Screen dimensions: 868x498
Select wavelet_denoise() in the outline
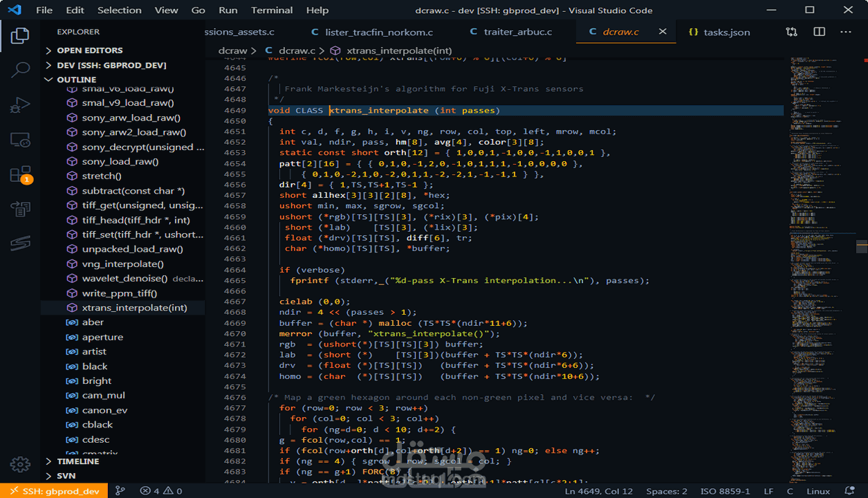tap(124, 278)
